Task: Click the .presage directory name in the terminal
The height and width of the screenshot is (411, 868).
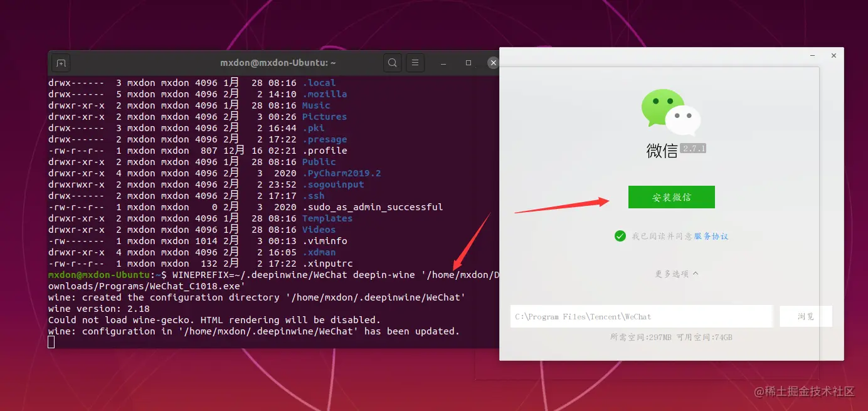Action: pyautogui.click(x=325, y=139)
